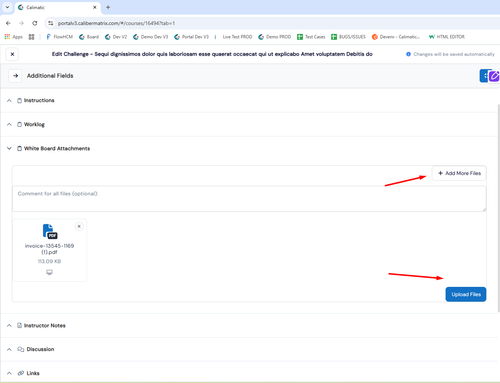Open the BUGS/ISSUES bookmark
500x383 pixels.
pyautogui.click(x=348, y=37)
